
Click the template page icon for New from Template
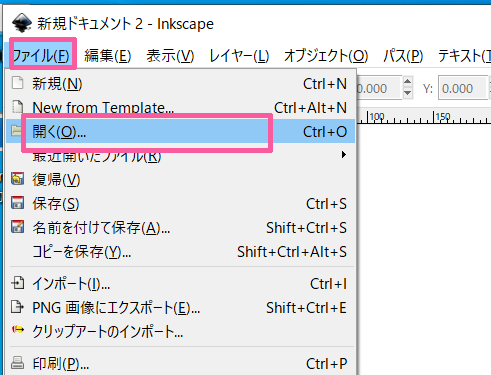pos(17,107)
